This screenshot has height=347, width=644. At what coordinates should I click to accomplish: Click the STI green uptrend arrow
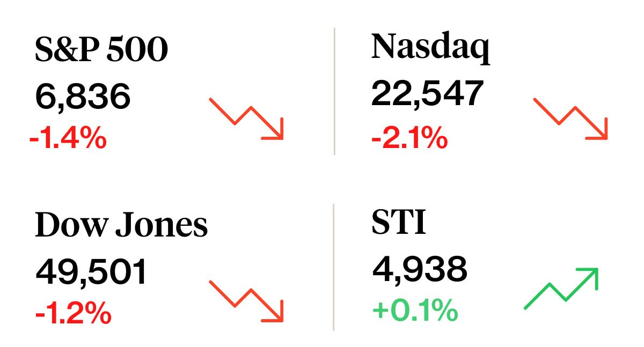point(561,289)
